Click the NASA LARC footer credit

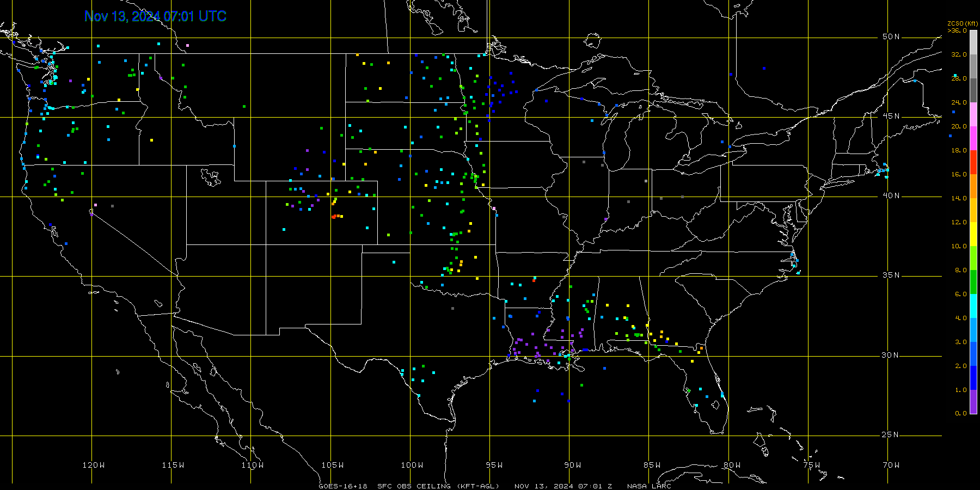point(649,486)
